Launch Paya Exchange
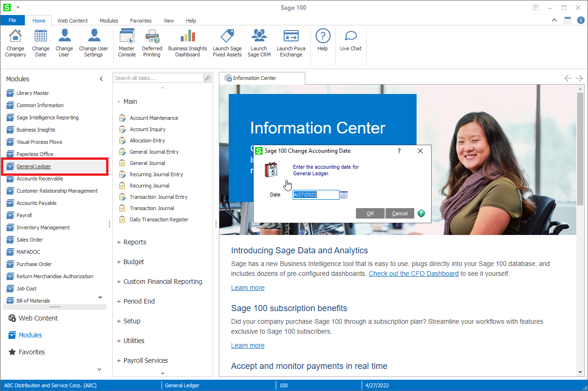This screenshot has height=391, width=588. click(291, 43)
